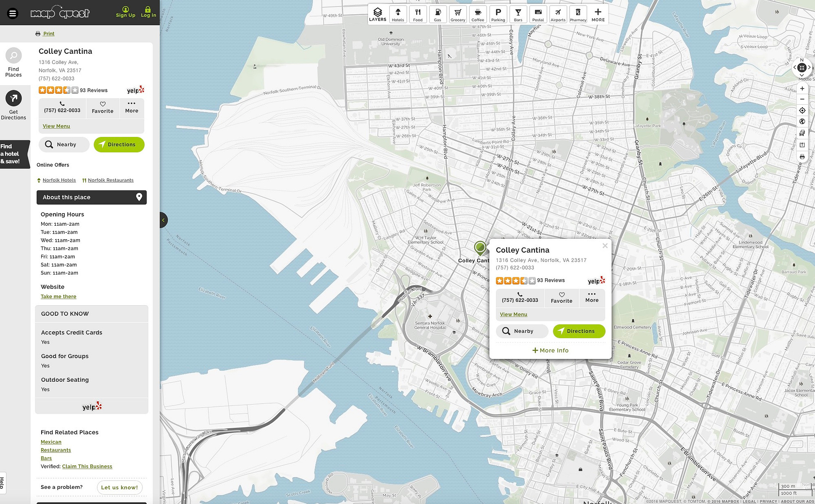Open the hamburger main menu
Viewport: 815px width, 504px height.
13,13
